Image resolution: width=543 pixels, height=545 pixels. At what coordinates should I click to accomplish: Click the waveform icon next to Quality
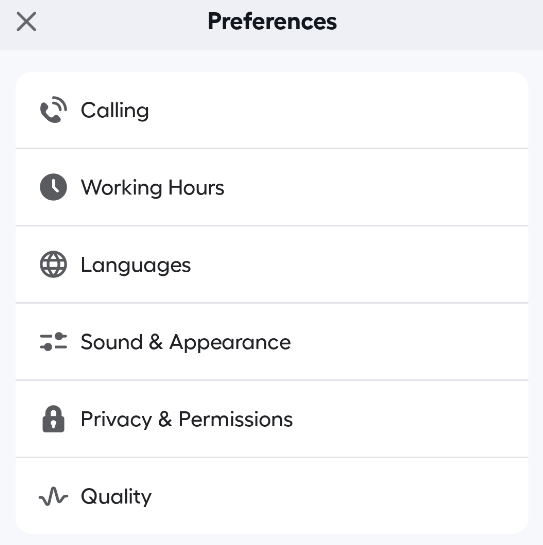click(53, 496)
